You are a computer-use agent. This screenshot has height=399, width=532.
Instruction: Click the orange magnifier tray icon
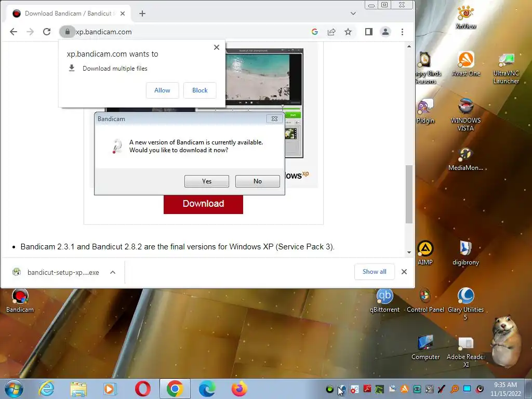(455, 389)
